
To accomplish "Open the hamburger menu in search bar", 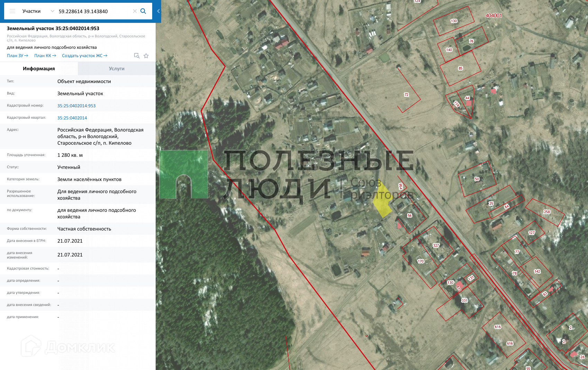I will coord(12,11).
